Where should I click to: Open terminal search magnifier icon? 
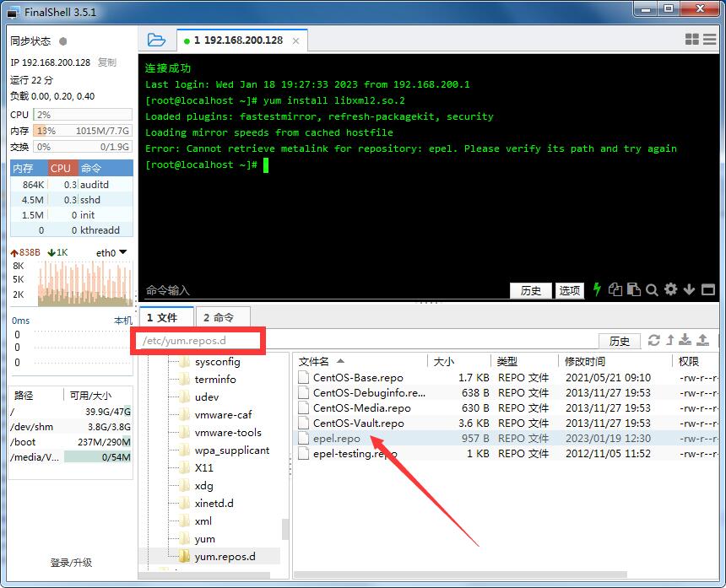coord(652,289)
